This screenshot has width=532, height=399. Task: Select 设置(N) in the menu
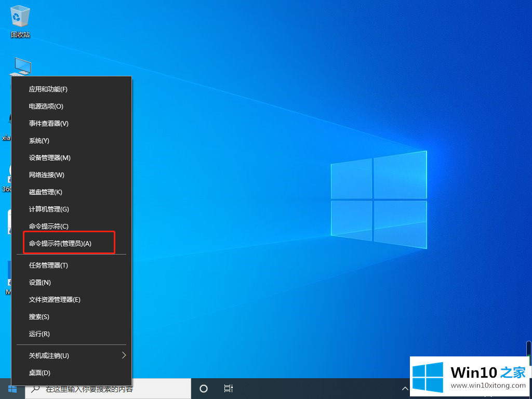(x=40, y=283)
